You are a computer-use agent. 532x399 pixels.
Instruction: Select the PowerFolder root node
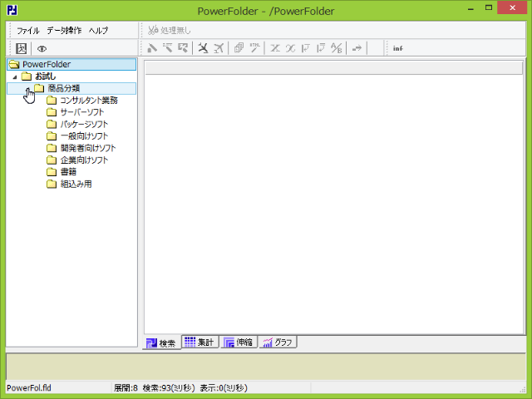[x=71, y=64]
